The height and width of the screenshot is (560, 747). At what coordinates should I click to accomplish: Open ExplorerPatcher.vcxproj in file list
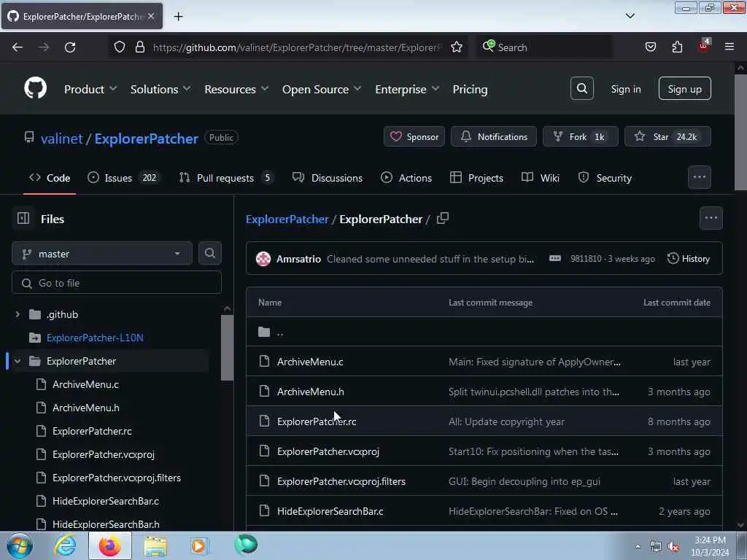click(x=328, y=451)
